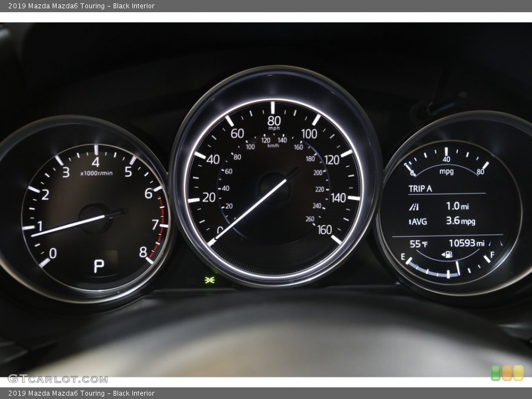Click the lane road icon beside 1.0 mi

coord(414,207)
